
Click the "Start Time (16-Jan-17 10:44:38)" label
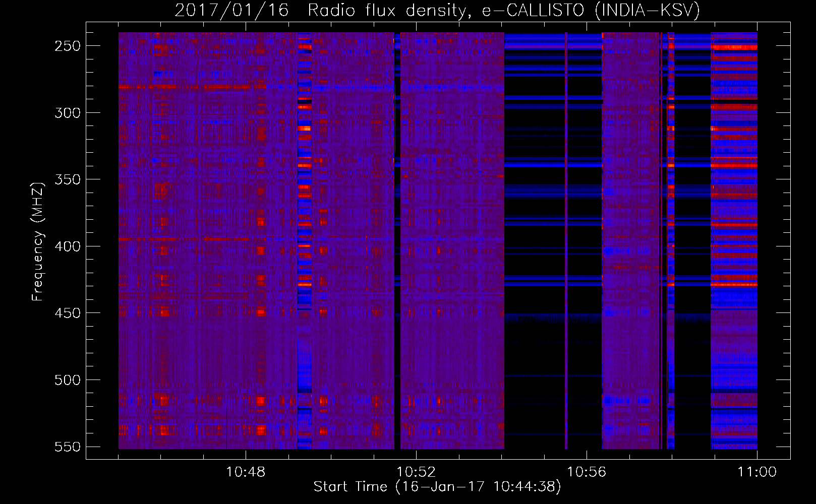tap(437, 486)
